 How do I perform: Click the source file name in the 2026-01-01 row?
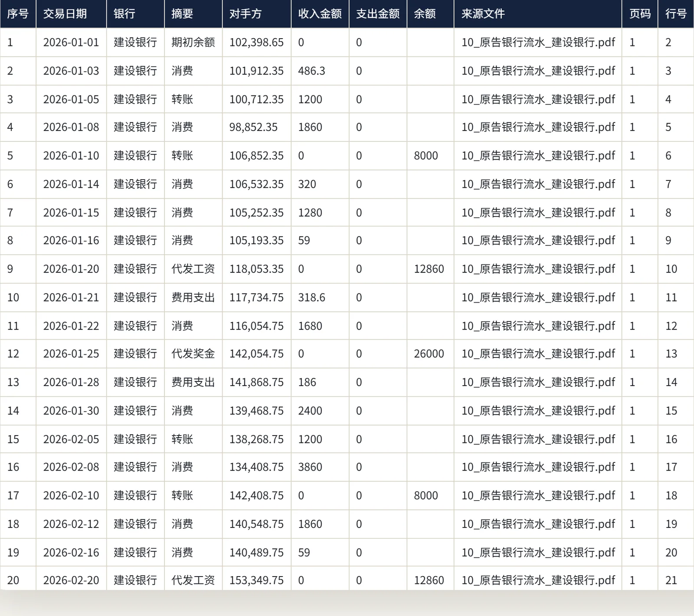coord(538,43)
